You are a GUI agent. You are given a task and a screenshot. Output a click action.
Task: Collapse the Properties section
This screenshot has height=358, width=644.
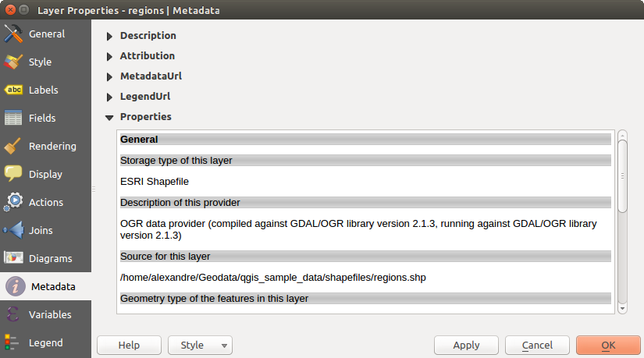pyautogui.click(x=109, y=117)
